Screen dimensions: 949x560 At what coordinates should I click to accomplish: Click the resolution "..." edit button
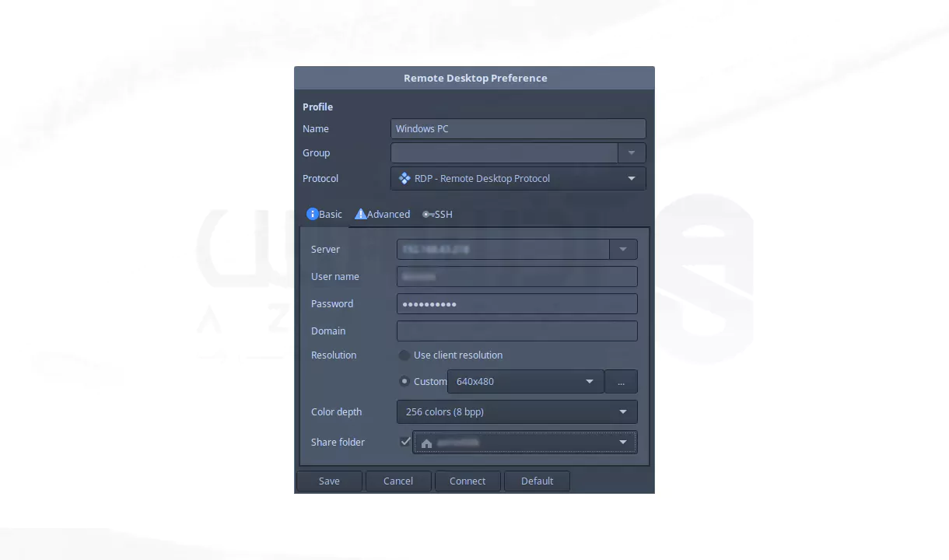[622, 381]
